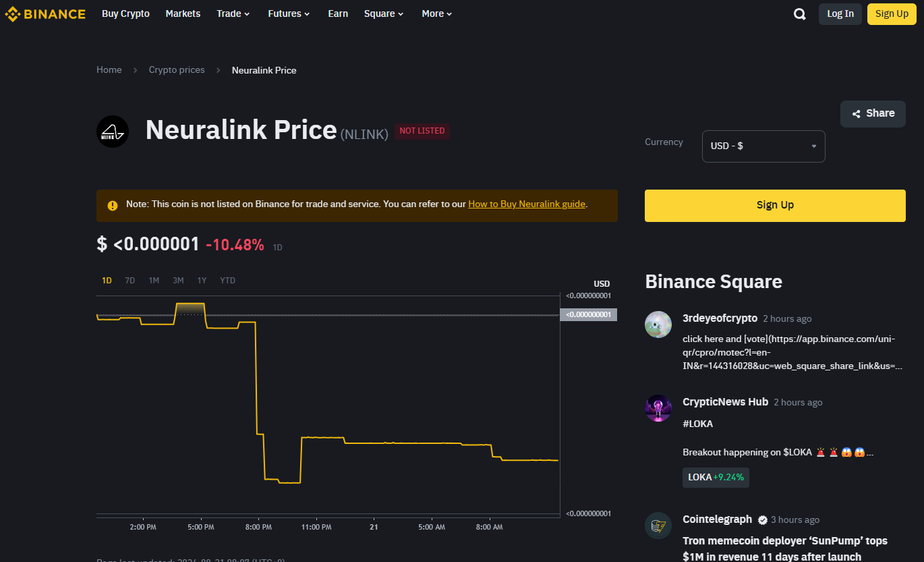Click the price chart line area
This screenshot has height=562, width=924.
(328, 405)
